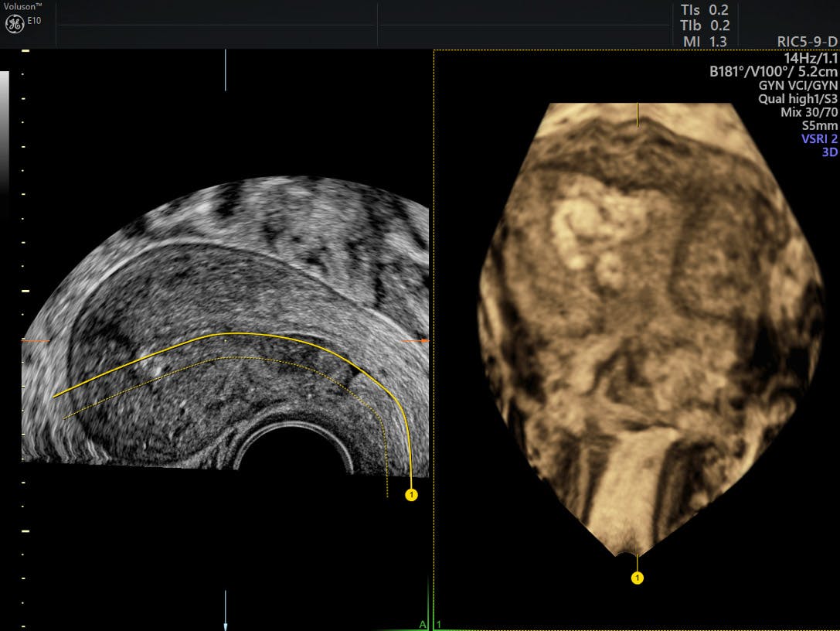Click the yellow caliper marker below the sagittal view
Viewport: 840px width, 631px height.
point(411,493)
